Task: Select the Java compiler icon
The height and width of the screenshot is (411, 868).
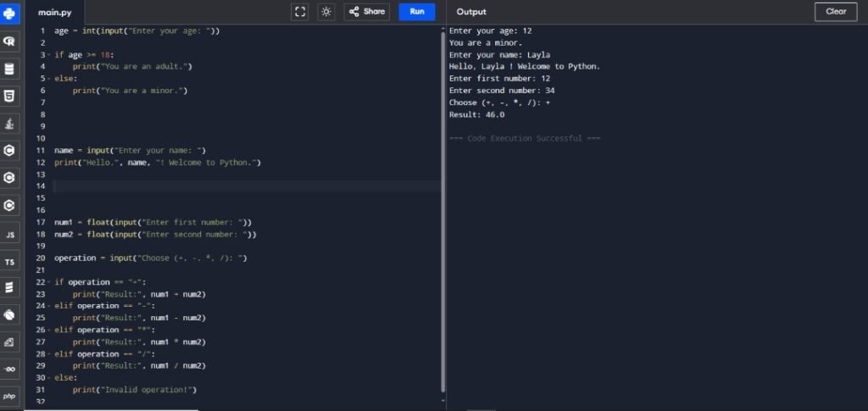Action: [9, 124]
